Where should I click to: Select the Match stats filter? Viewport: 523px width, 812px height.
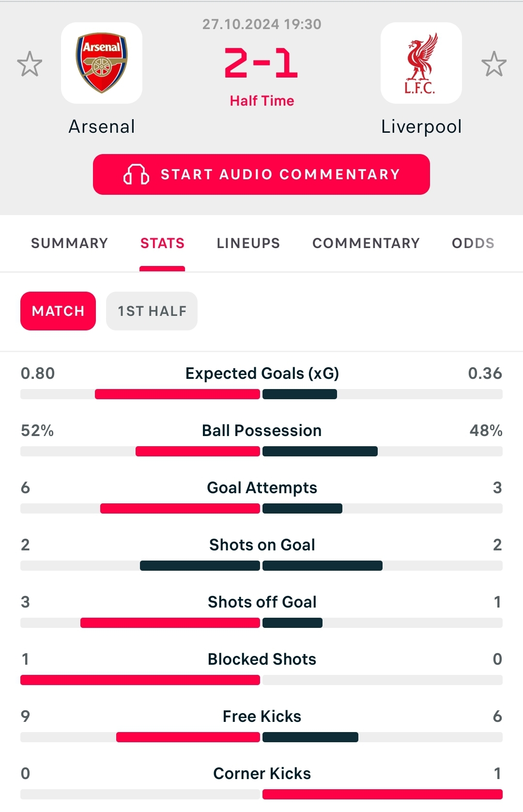58,311
